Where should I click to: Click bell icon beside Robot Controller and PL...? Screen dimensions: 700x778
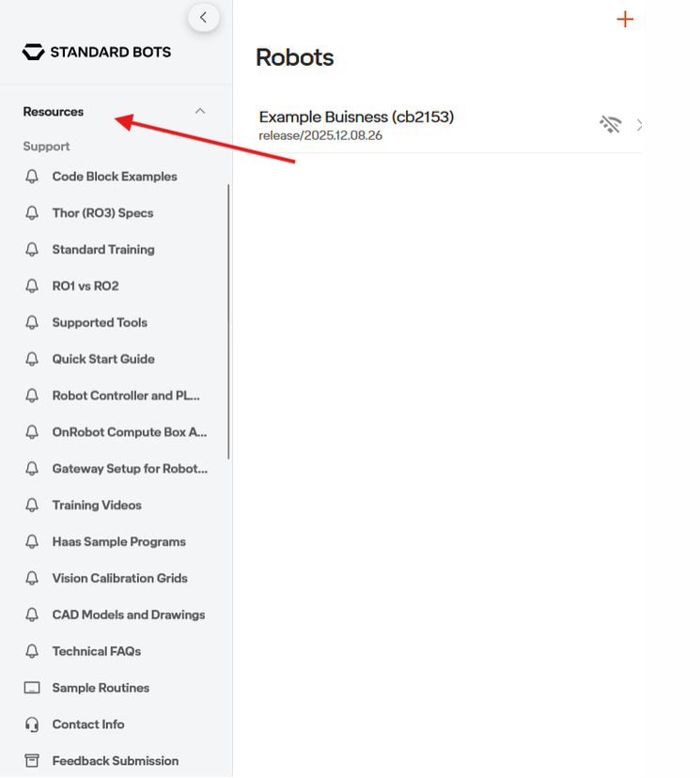tap(32, 396)
